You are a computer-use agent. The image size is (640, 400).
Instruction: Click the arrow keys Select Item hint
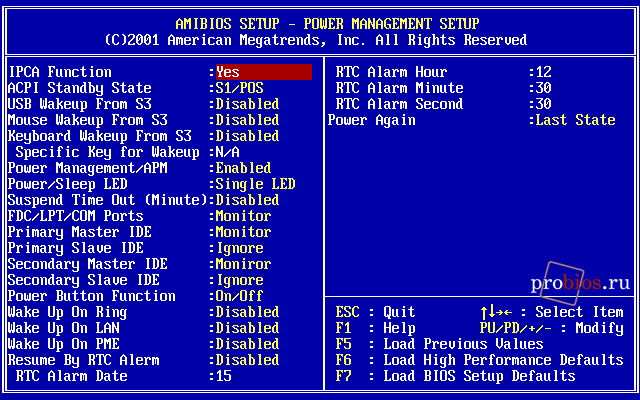[552, 312]
